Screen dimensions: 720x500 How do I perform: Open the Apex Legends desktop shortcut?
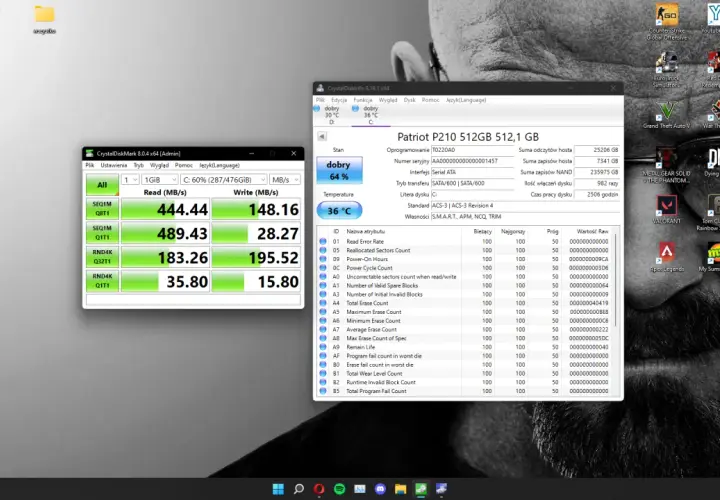[x=667, y=257]
